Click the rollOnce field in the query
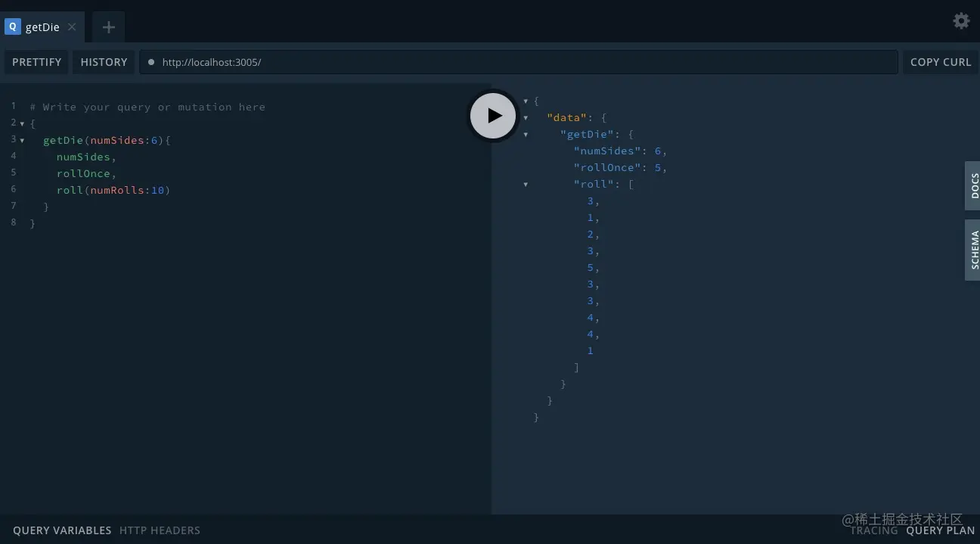This screenshot has width=980, height=544. coord(83,173)
